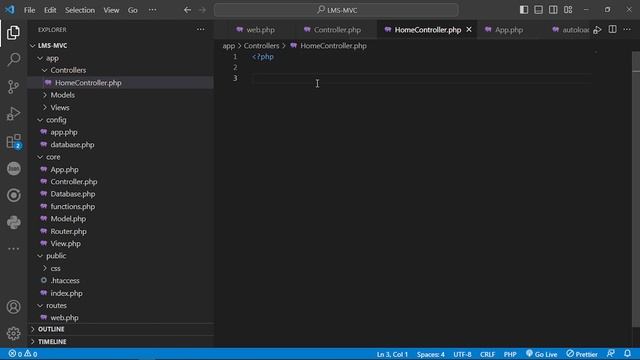Click Spaces: 4 indentation setting

pos(431,354)
